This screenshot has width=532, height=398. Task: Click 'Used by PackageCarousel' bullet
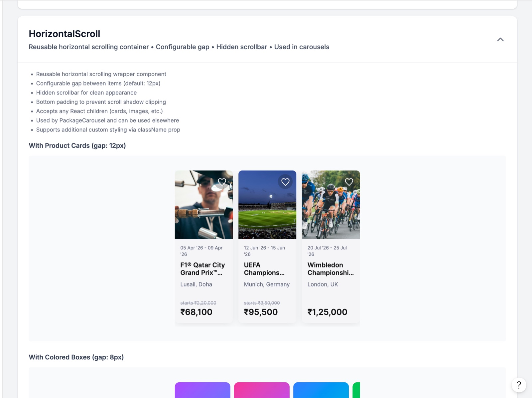(107, 120)
